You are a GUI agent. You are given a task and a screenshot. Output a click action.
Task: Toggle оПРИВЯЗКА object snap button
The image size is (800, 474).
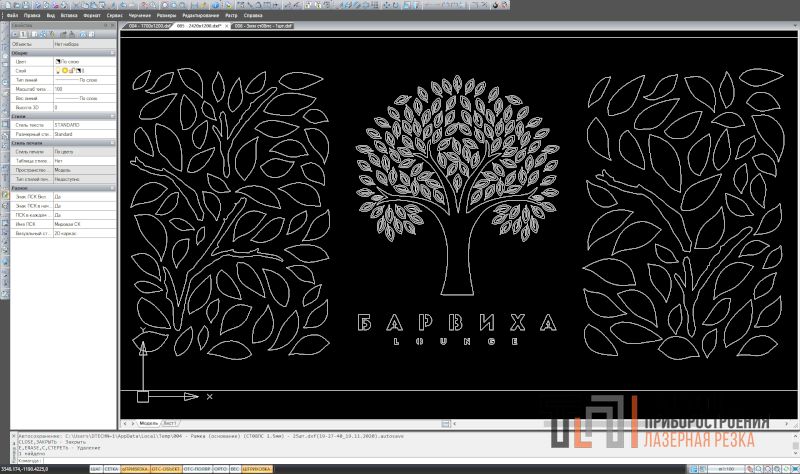(135, 468)
